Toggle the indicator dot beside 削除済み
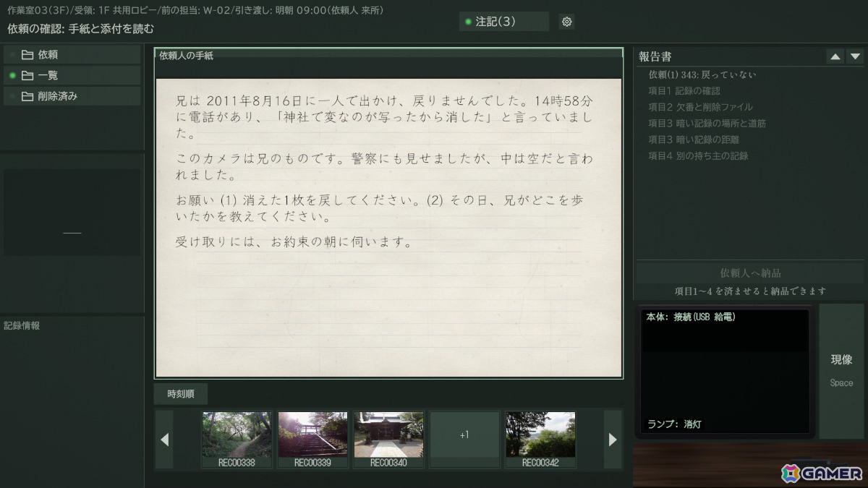The image size is (868, 488). 12,96
